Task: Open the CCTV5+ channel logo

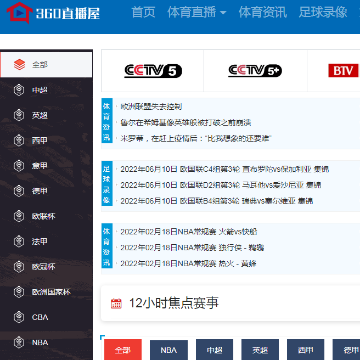Action: (255, 71)
